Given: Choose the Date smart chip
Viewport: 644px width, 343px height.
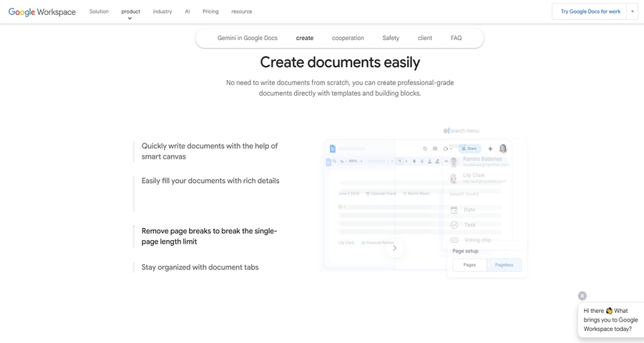Looking at the screenshot, I should [463, 209].
